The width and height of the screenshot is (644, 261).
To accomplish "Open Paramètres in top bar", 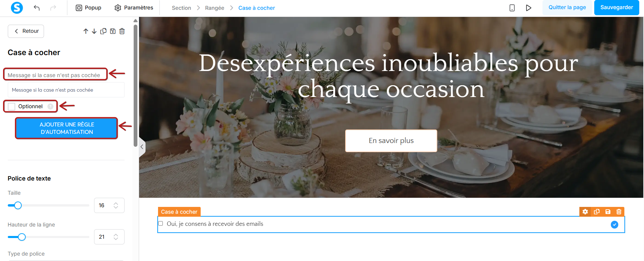I will tap(134, 8).
